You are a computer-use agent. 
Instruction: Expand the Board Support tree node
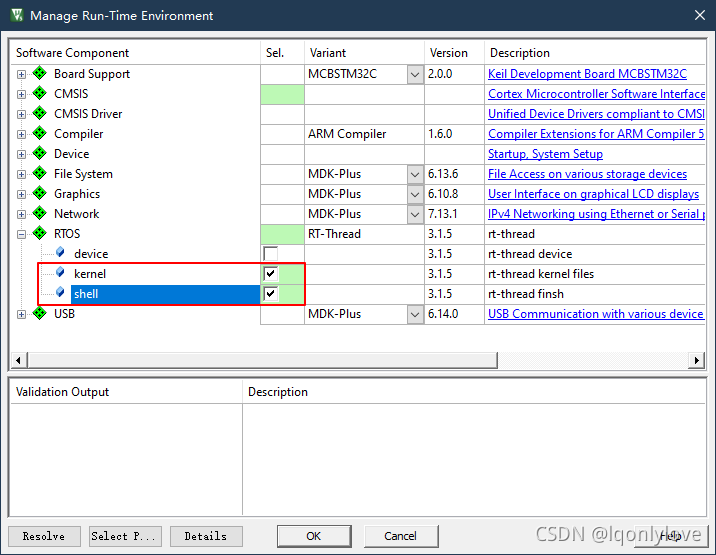coord(21,74)
